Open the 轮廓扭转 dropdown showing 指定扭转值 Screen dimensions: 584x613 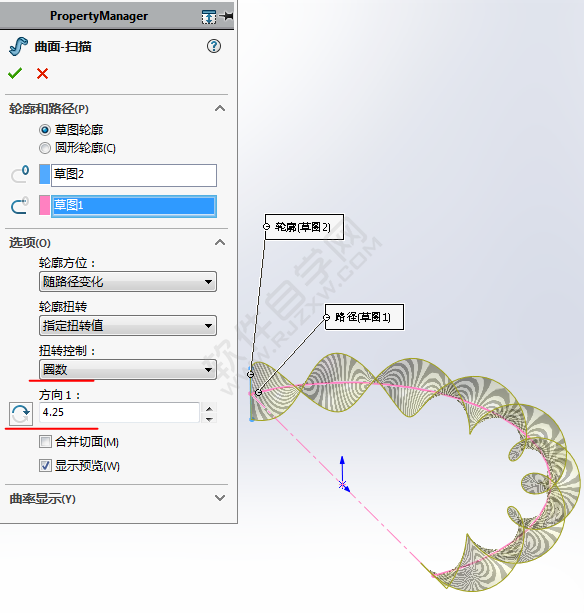(128, 326)
